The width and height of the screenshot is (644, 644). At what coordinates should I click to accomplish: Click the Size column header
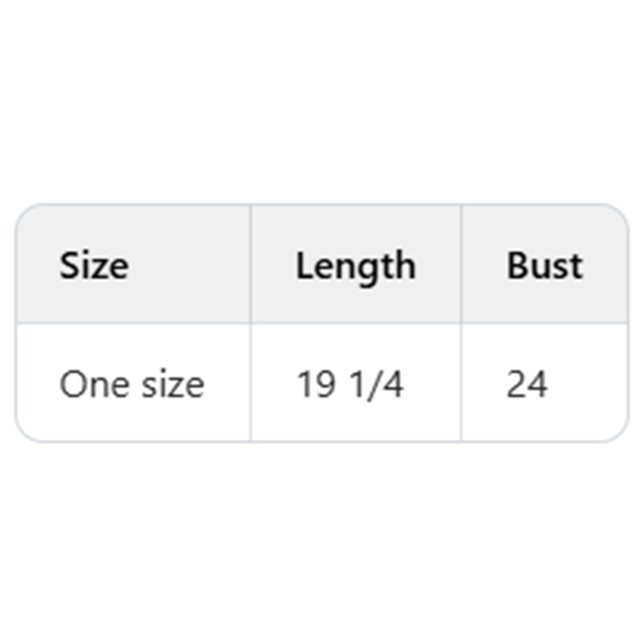point(94,266)
